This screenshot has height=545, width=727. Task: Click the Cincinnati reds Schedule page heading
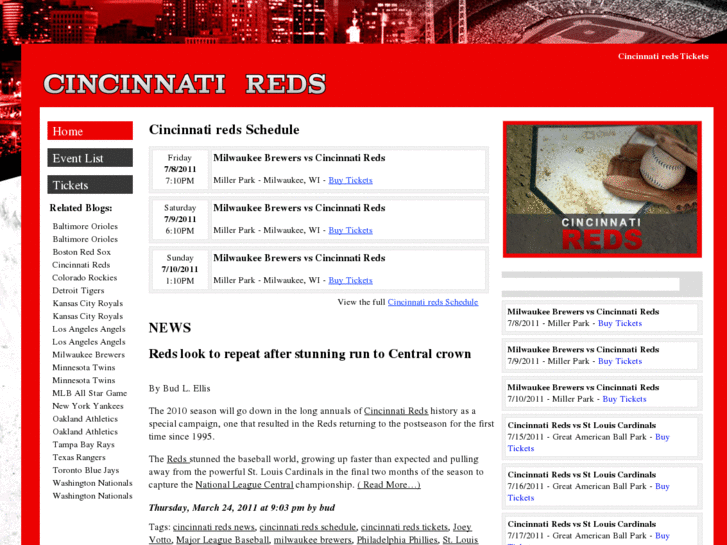tap(224, 130)
